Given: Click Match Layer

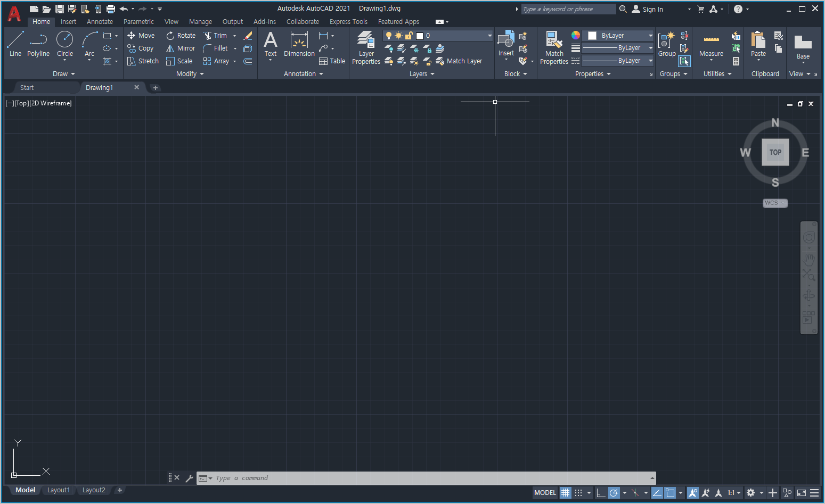Looking at the screenshot, I should coord(459,61).
